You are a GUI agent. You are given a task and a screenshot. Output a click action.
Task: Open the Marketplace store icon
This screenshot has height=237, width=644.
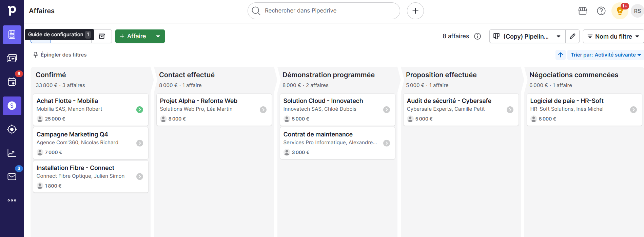pos(583,11)
